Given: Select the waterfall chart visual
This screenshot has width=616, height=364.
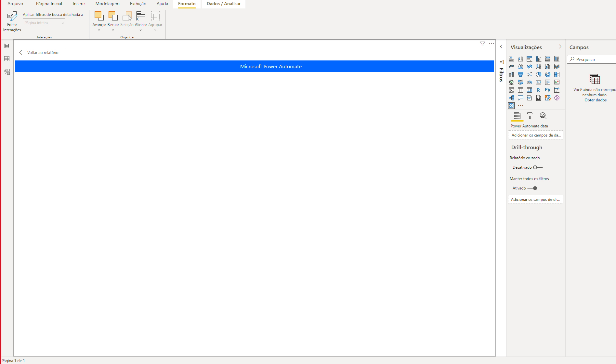Looking at the screenshot, I should (511, 74).
